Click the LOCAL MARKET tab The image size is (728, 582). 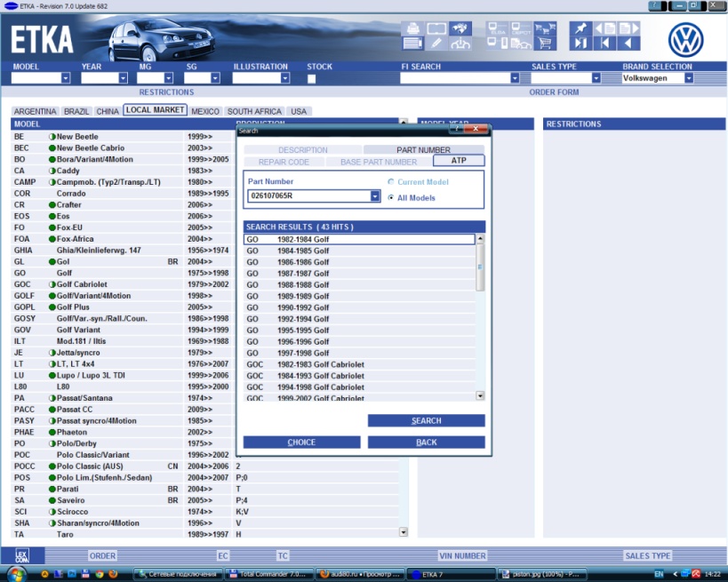tap(155, 110)
